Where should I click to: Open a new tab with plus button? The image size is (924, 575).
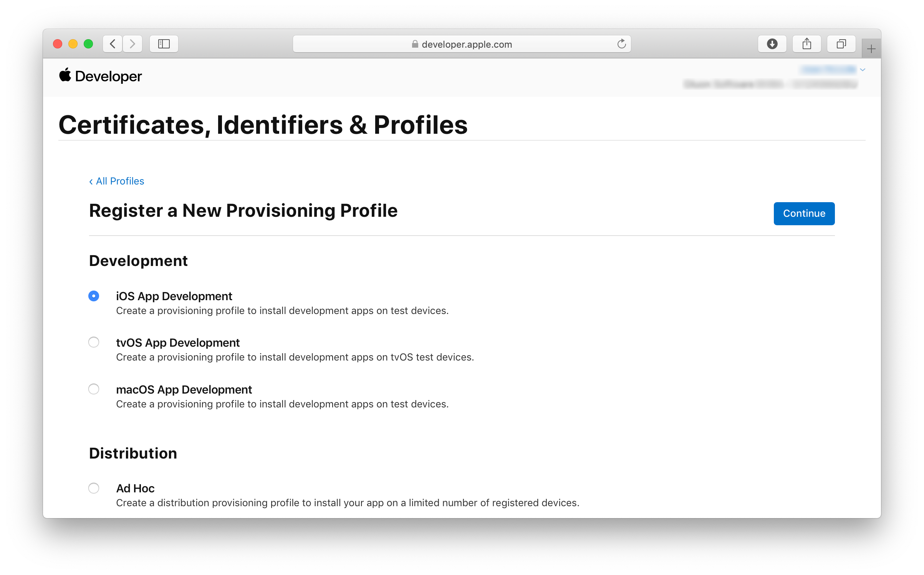click(871, 49)
